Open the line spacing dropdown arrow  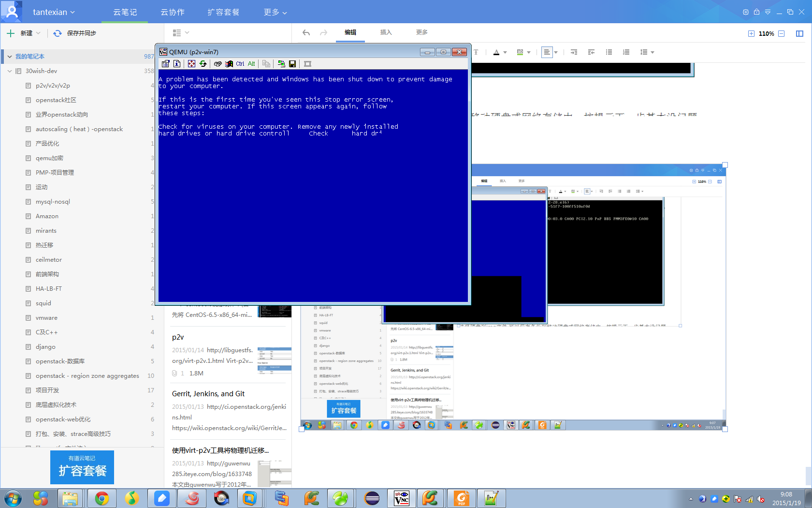[x=652, y=52]
